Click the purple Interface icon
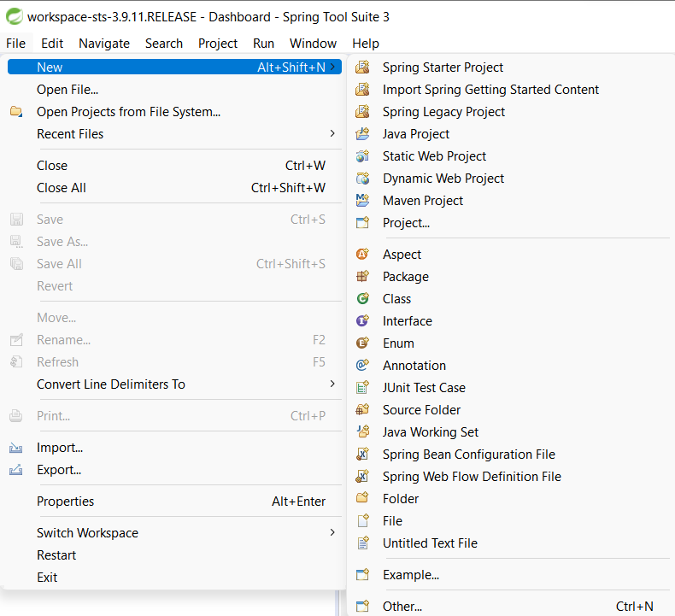 [x=362, y=321]
